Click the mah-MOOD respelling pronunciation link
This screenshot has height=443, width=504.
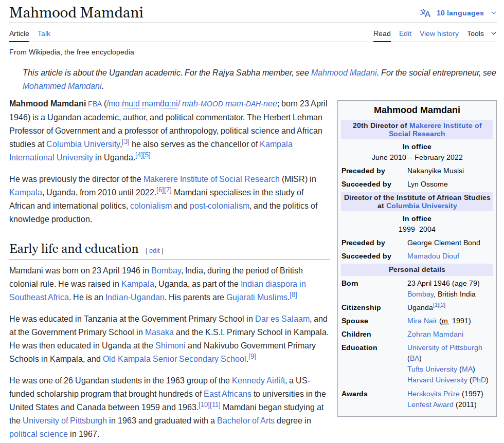(x=229, y=104)
